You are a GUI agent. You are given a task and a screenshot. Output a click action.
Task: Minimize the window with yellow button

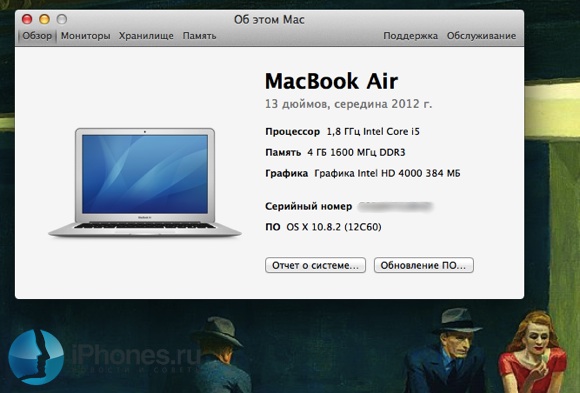point(44,19)
